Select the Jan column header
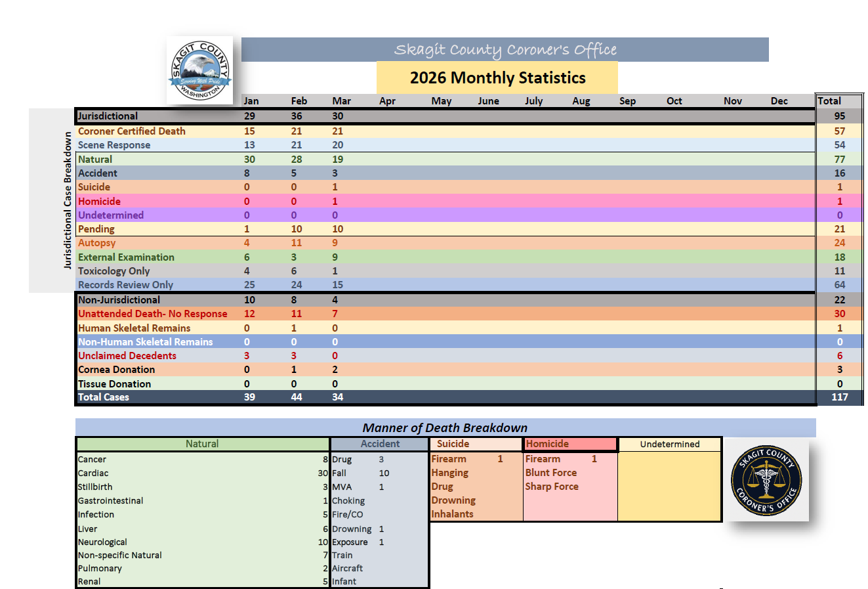 click(x=251, y=100)
